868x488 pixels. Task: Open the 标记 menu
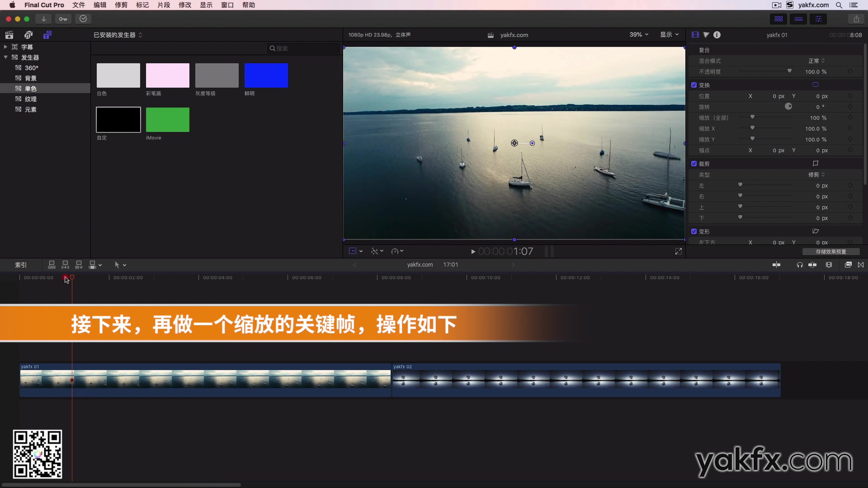142,5
